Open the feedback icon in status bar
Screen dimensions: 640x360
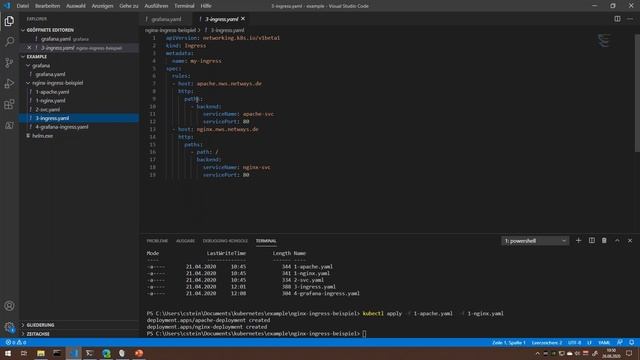[620, 342]
